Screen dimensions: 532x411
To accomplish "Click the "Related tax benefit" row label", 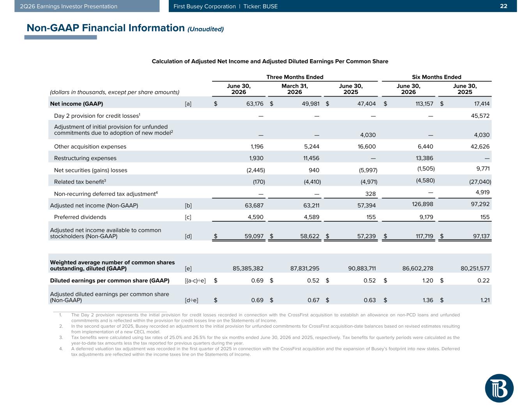I will 80,182.
